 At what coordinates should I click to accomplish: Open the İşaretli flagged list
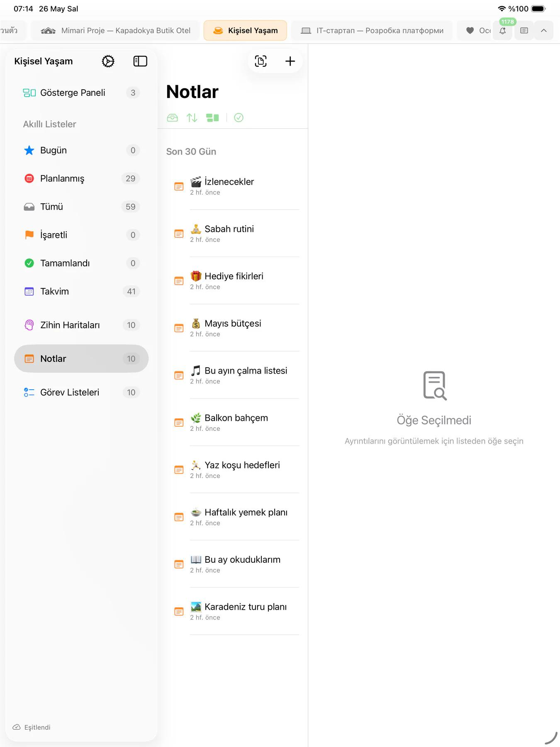tap(81, 235)
